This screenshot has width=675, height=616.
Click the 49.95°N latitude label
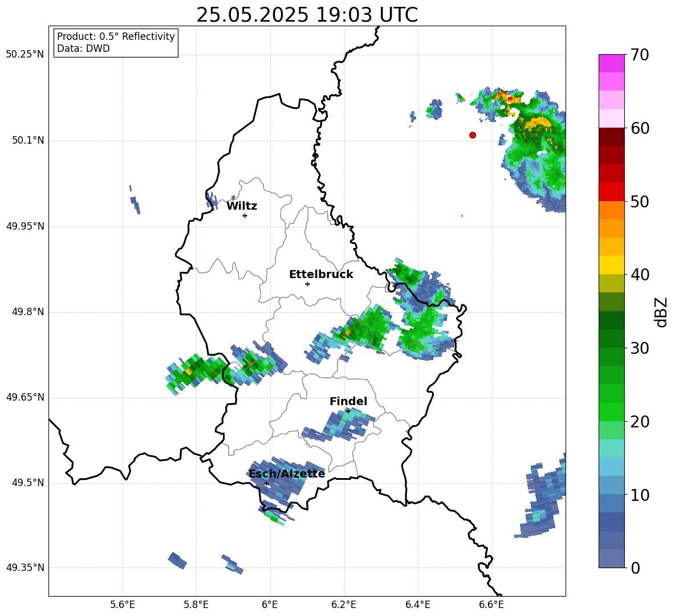coord(25,226)
